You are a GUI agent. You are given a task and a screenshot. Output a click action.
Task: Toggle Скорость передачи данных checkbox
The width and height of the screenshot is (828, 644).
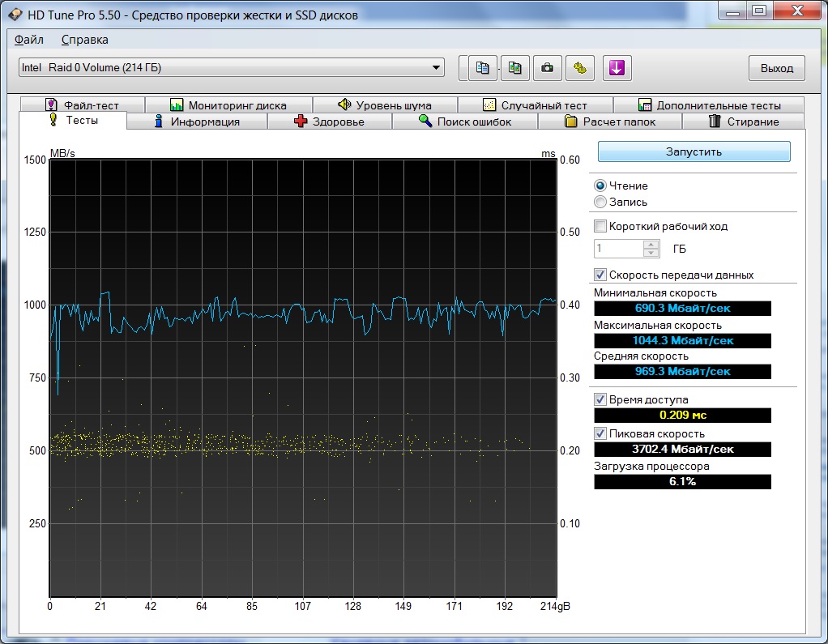[x=600, y=275]
